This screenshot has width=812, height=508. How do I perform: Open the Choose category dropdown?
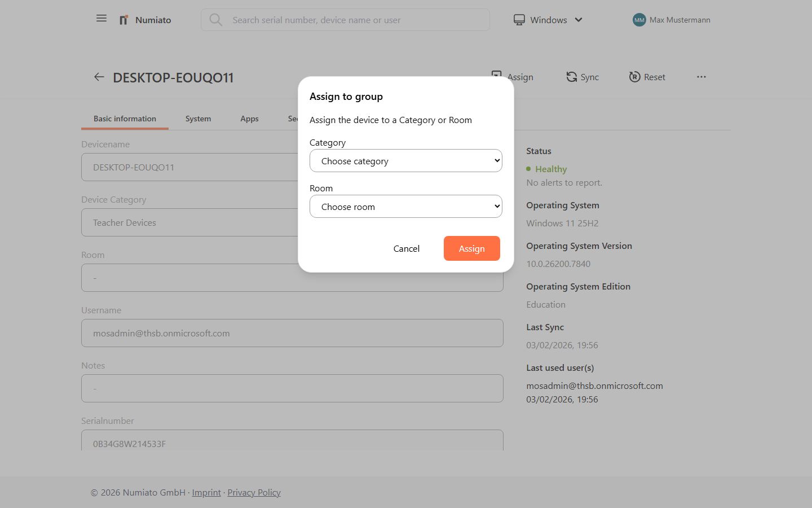(x=405, y=160)
